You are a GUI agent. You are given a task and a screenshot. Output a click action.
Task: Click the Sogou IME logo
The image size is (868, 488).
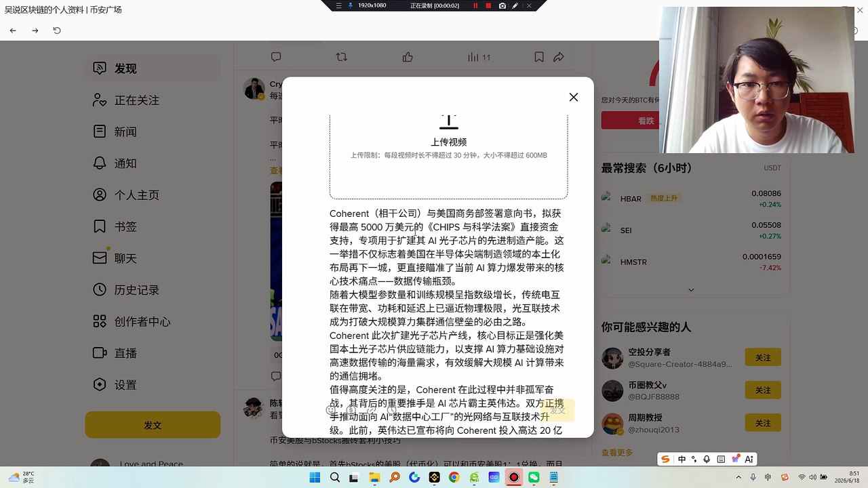[666, 459]
